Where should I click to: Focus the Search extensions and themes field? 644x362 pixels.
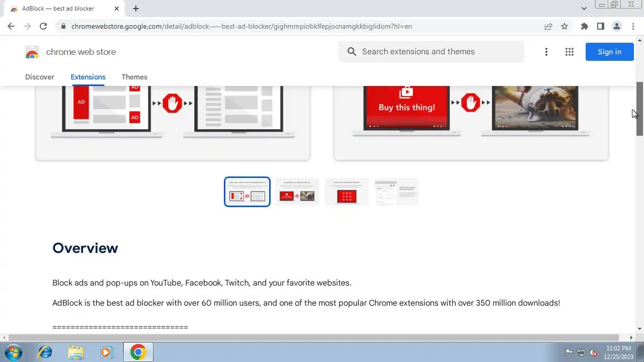point(431,52)
